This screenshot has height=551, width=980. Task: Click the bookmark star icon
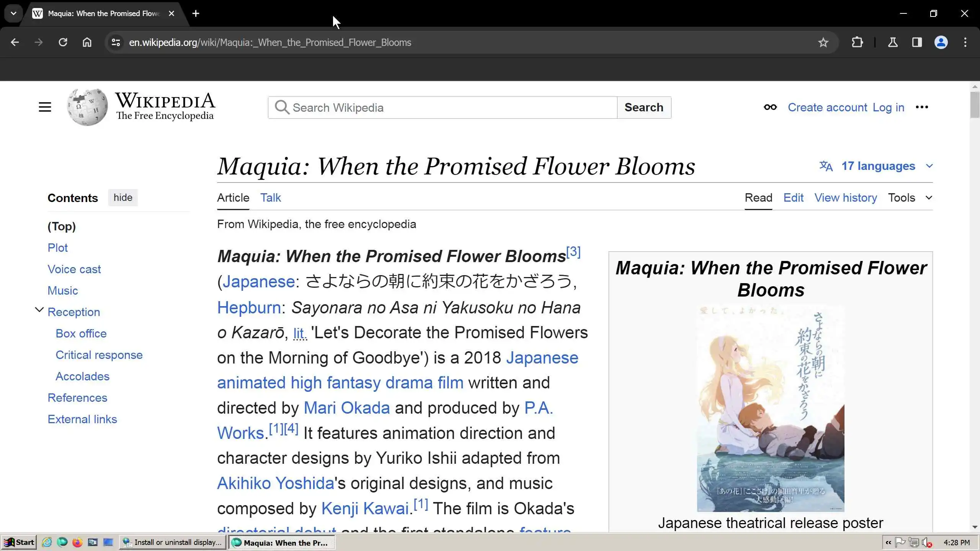(823, 42)
